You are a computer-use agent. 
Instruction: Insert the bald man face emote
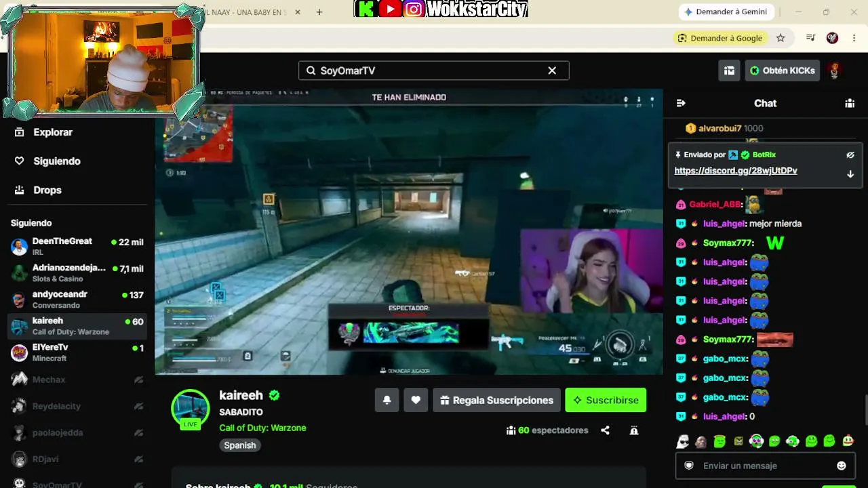click(701, 442)
